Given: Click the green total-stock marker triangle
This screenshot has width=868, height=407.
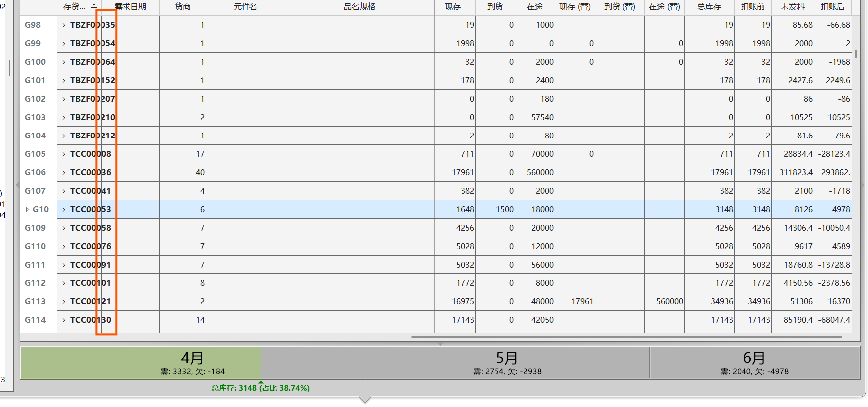Looking at the screenshot, I should coord(261,382).
